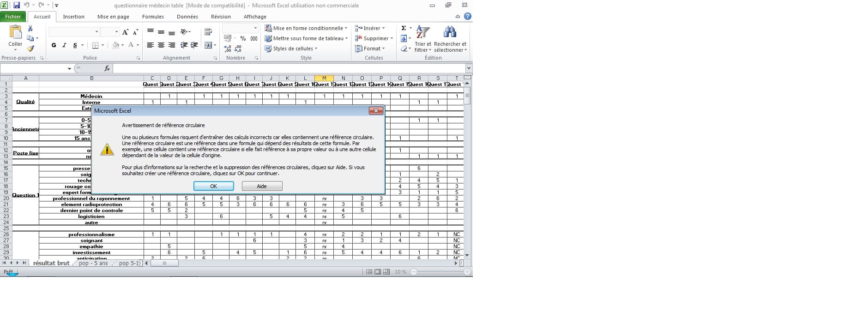Click the zoom slider in status bar
868x329 pixels.
click(440, 272)
